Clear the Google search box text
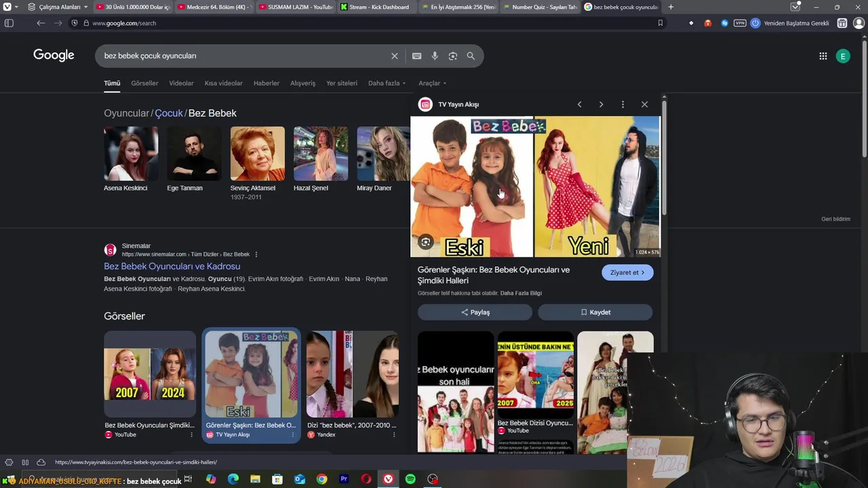This screenshot has height=488, width=868. point(395,56)
